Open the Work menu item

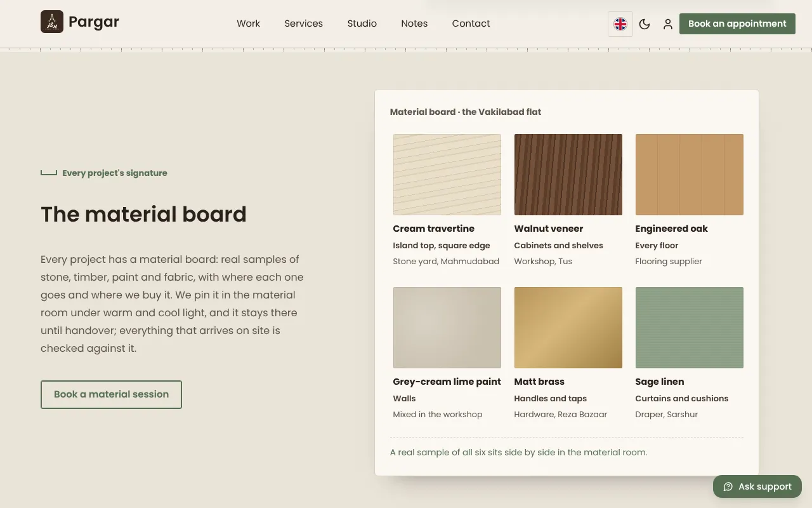[248, 23]
